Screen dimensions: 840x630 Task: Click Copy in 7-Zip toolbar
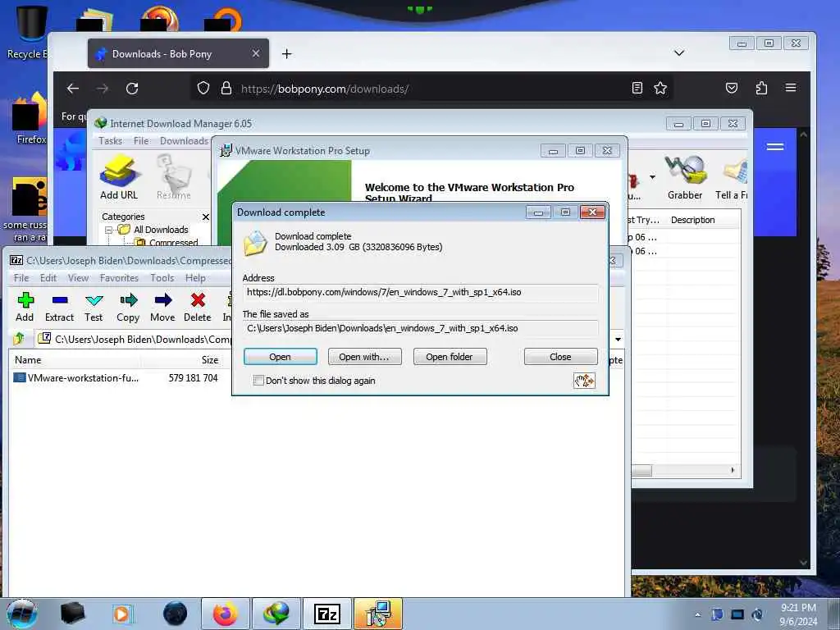click(128, 307)
